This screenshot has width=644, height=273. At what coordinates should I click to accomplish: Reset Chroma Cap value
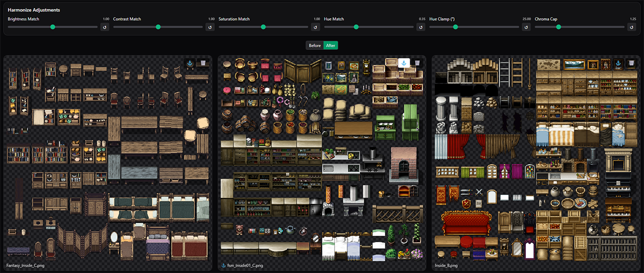click(x=632, y=27)
